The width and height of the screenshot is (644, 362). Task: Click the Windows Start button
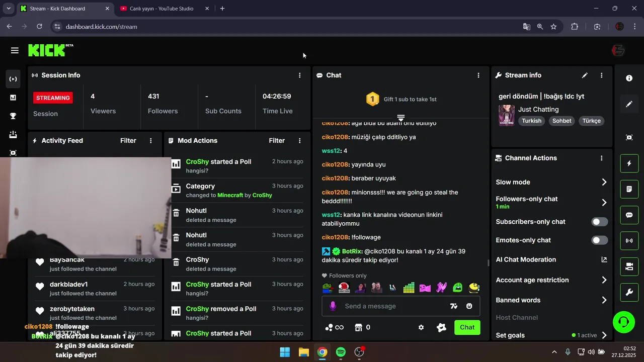point(285,352)
